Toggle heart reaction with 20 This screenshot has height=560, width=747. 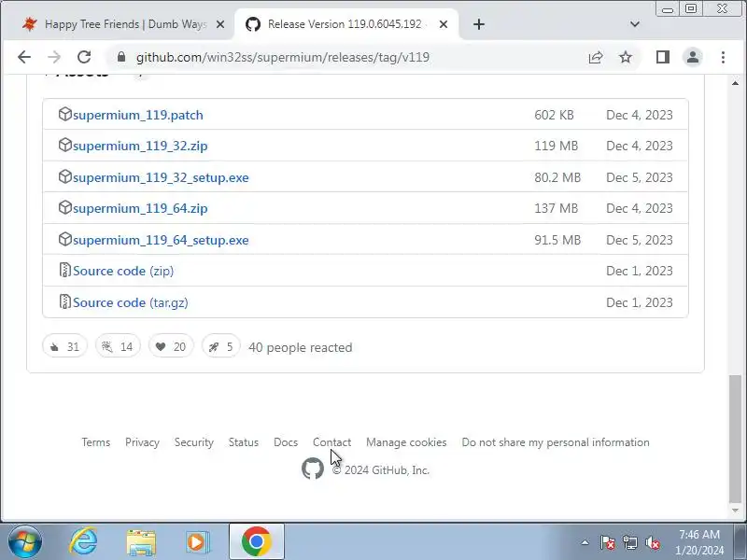pos(171,346)
